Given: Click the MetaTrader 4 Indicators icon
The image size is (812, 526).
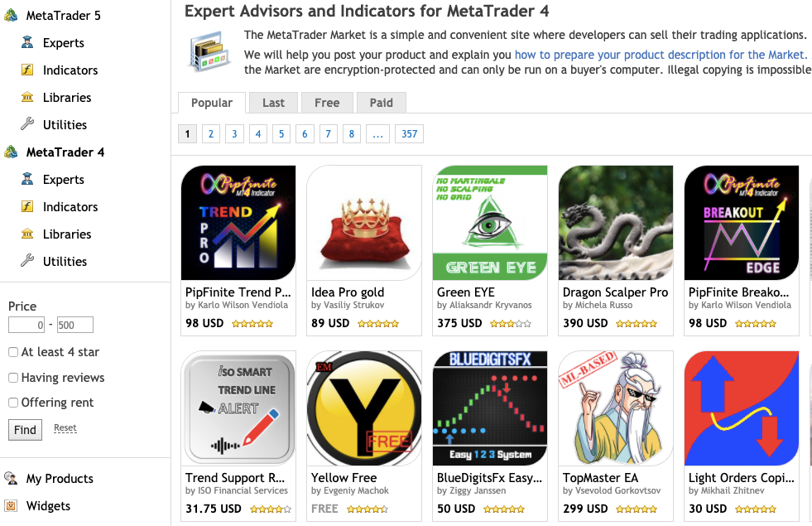Looking at the screenshot, I should (27, 206).
